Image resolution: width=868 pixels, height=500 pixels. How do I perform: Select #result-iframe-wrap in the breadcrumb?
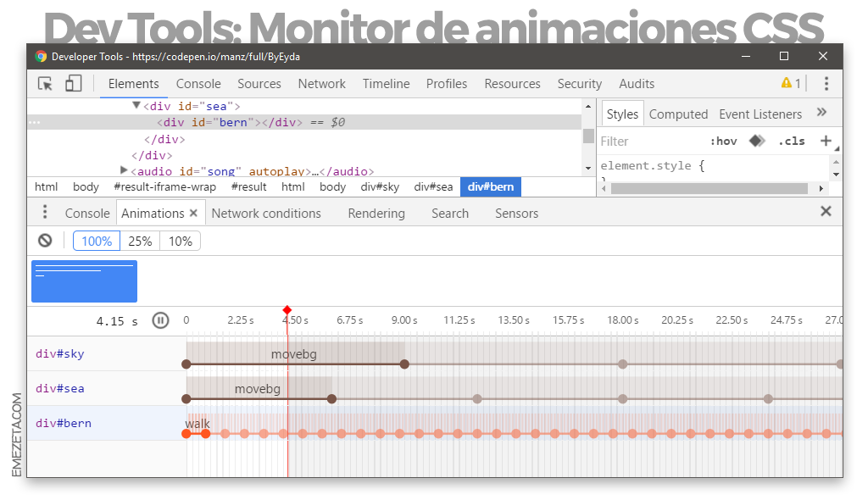(x=165, y=186)
